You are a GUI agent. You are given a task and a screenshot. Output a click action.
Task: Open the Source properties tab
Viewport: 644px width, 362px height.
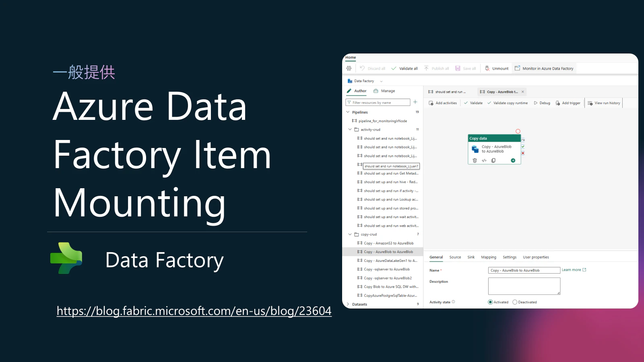(455, 257)
